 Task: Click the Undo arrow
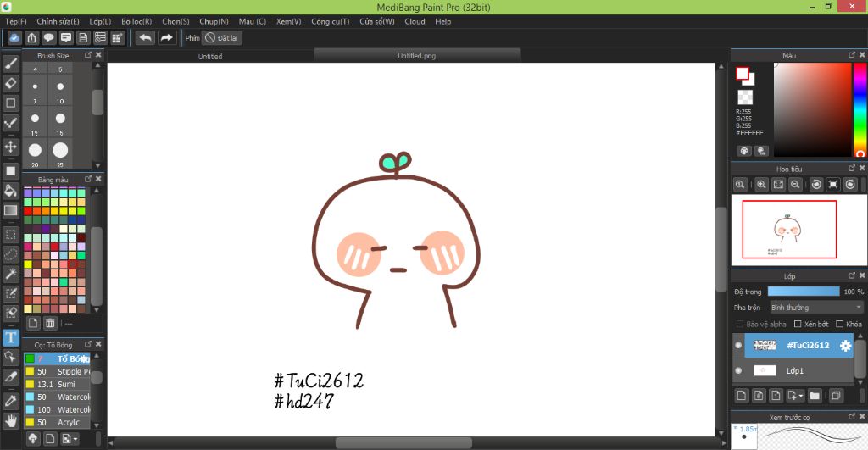[x=145, y=37]
